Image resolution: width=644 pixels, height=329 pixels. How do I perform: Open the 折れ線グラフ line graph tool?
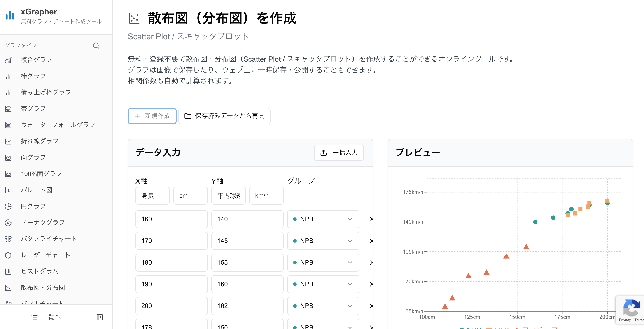pos(39,141)
